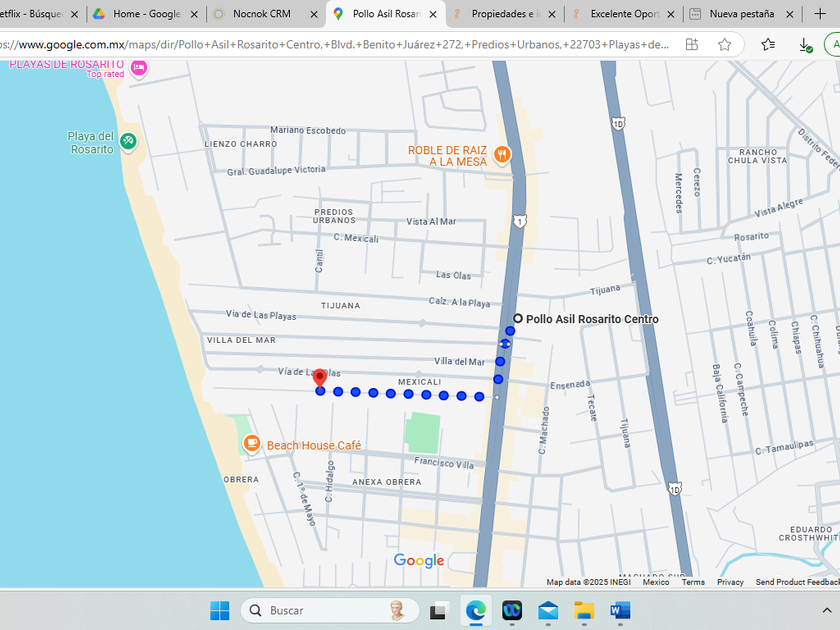Click the Playas de Rosarito hotel icon
The height and width of the screenshot is (630, 840).
139,68
